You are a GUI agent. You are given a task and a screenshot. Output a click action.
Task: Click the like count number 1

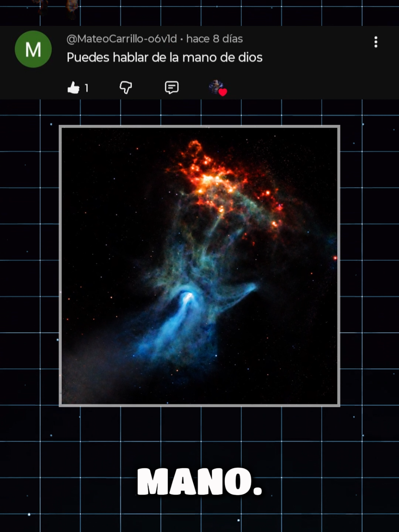pos(86,88)
